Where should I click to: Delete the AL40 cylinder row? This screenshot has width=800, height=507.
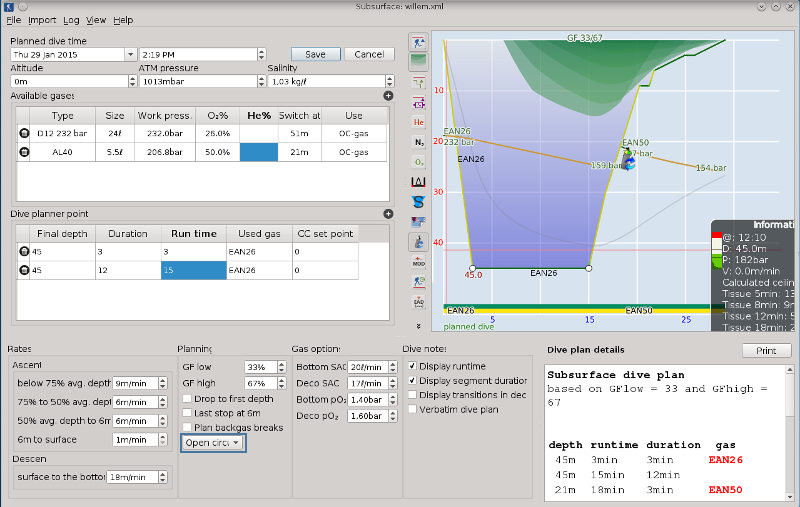(x=24, y=152)
